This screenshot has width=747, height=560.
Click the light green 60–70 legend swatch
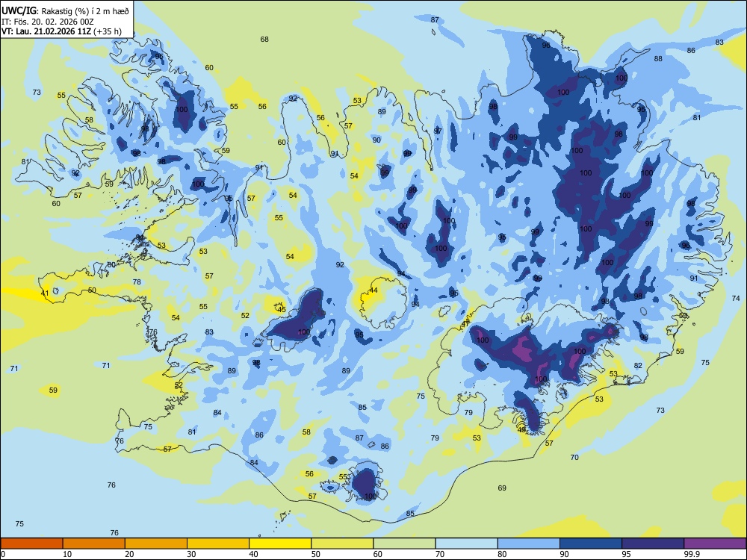click(x=404, y=544)
